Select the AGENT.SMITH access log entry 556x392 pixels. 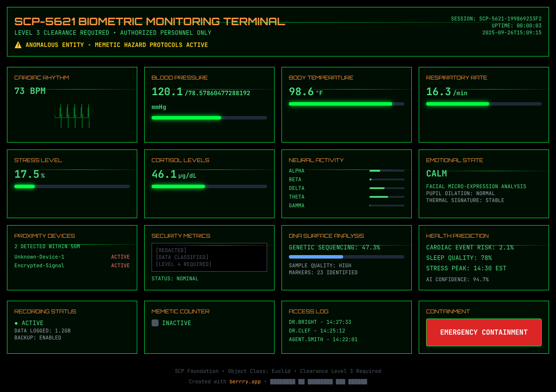point(323,339)
